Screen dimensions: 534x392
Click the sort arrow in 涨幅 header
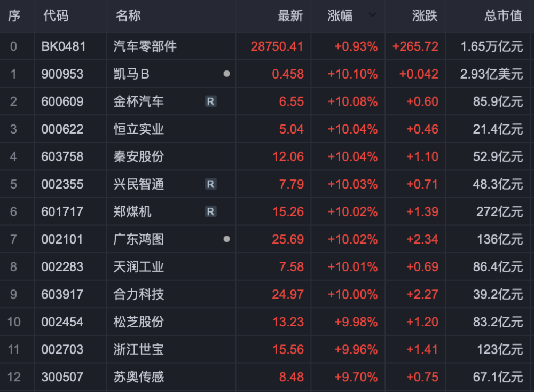[372, 16]
